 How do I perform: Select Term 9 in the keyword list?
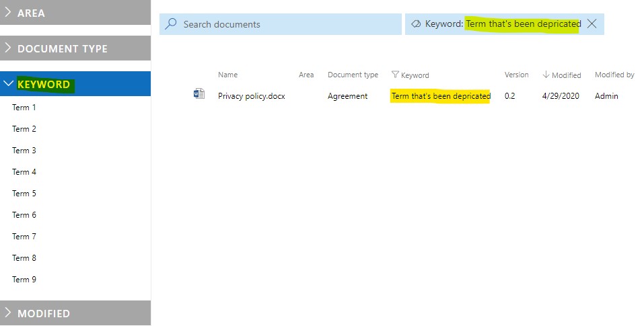pyautogui.click(x=24, y=279)
